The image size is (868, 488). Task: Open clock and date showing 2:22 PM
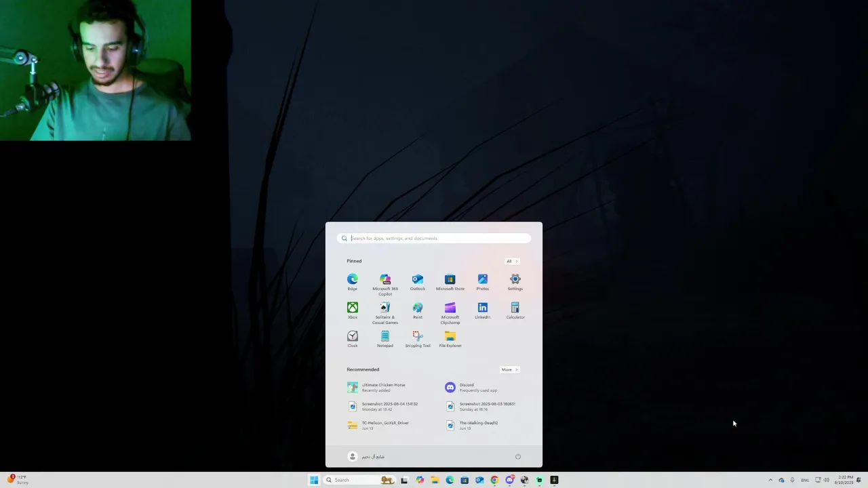coord(844,480)
